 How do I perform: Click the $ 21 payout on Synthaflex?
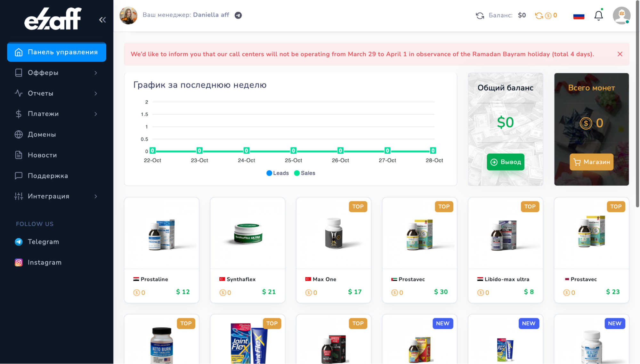[x=269, y=292]
